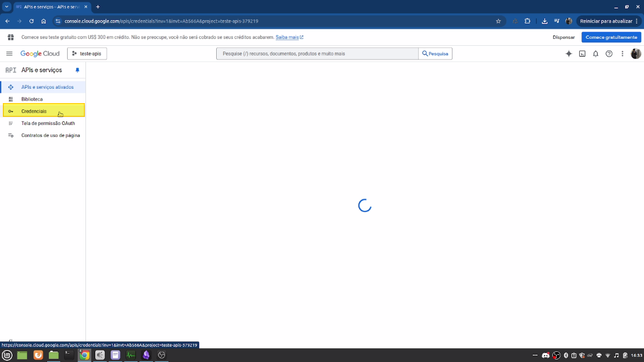Click the Saiba mais link

click(290, 37)
